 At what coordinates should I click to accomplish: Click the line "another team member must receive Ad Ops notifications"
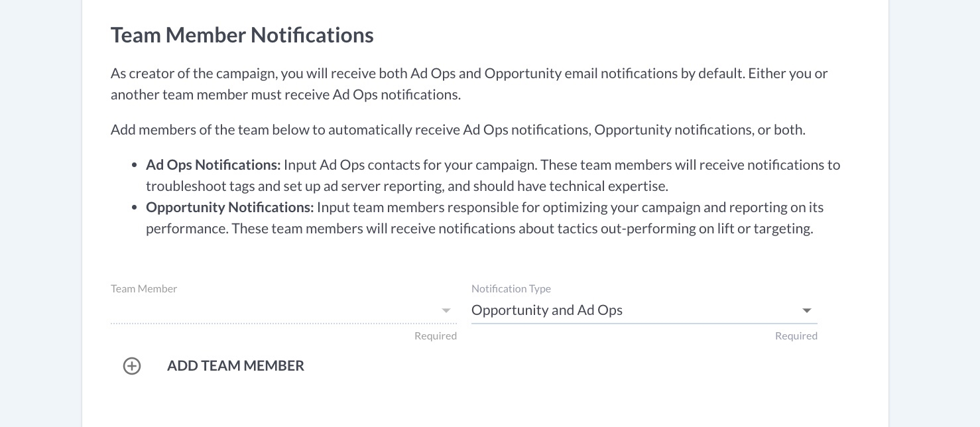[285, 95]
